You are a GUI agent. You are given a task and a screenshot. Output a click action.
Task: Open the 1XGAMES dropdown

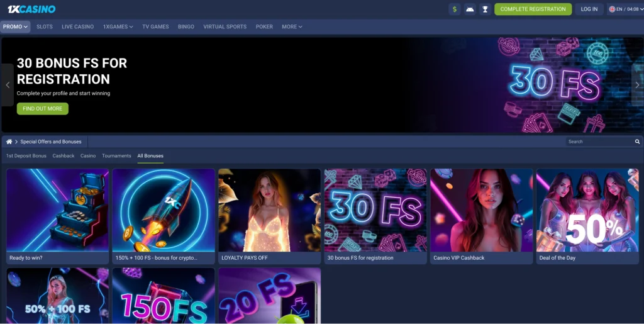(118, 27)
